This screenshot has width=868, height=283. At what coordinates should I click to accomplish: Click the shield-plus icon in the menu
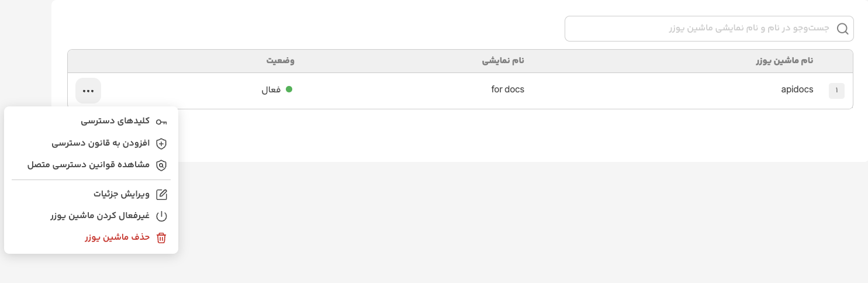161,143
